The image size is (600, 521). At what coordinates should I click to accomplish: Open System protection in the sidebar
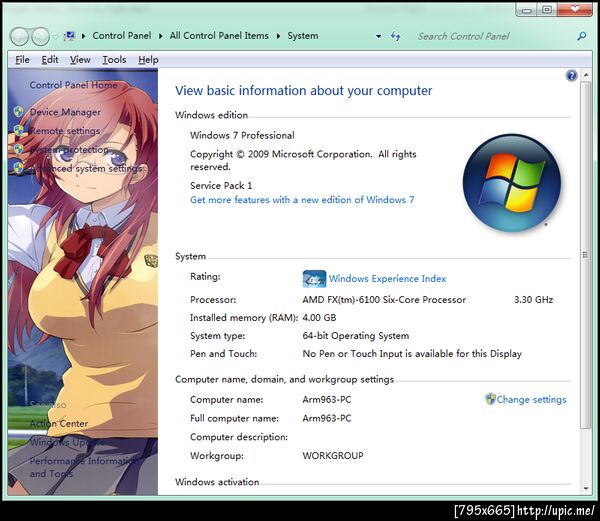[x=69, y=150]
